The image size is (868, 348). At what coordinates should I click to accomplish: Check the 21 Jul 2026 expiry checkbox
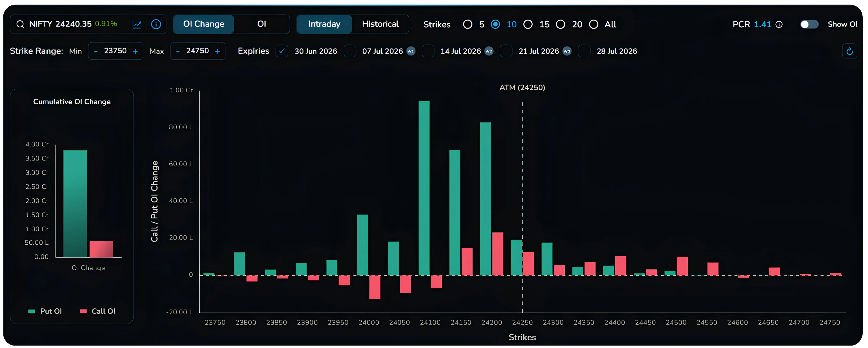pyautogui.click(x=506, y=51)
